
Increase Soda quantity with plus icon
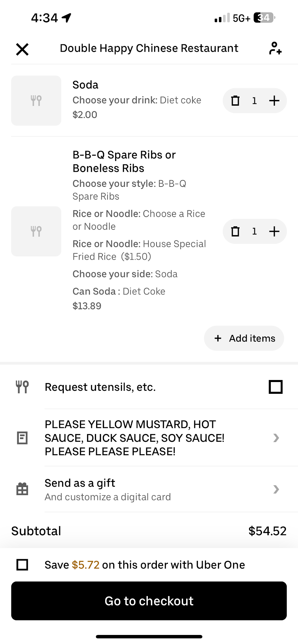click(x=274, y=101)
